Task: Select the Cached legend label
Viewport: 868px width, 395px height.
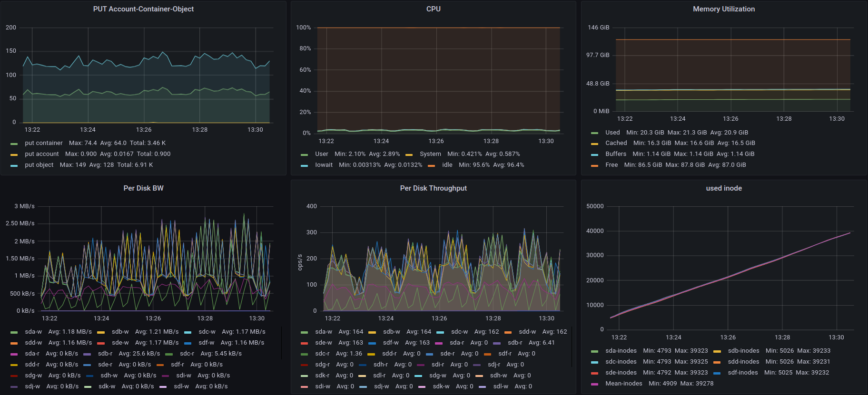Action: point(616,143)
